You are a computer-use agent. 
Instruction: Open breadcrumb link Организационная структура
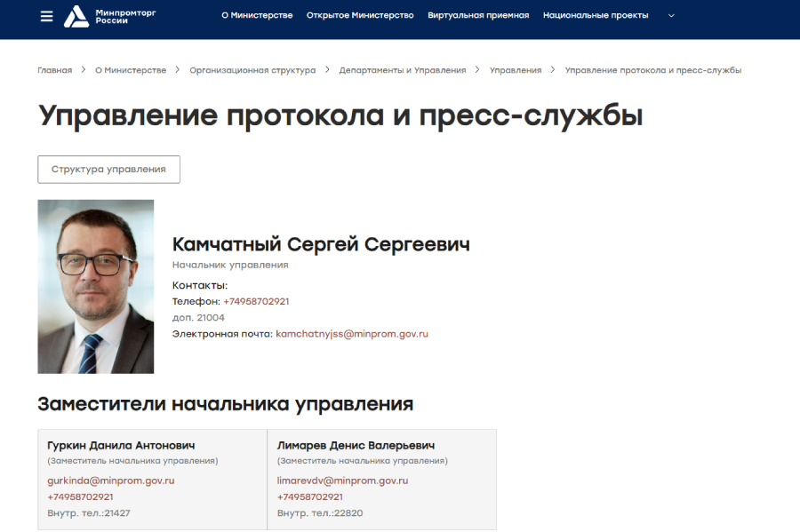252,69
